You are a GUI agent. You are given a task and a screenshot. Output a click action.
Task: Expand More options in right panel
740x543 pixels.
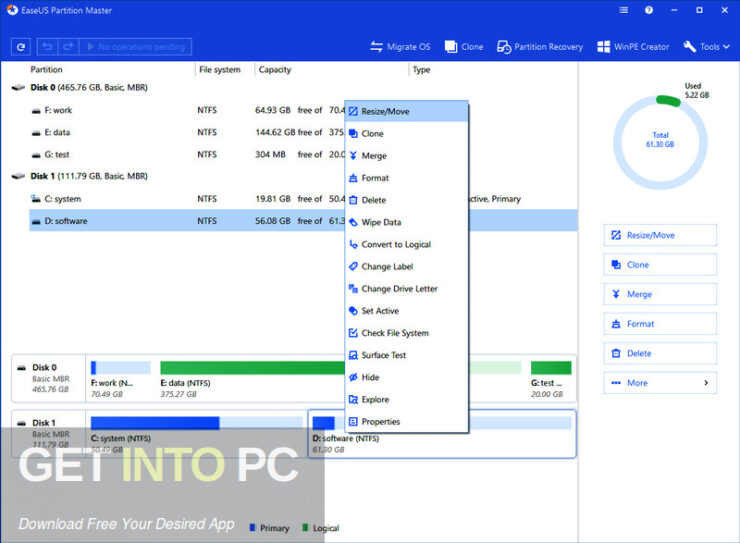click(x=660, y=383)
